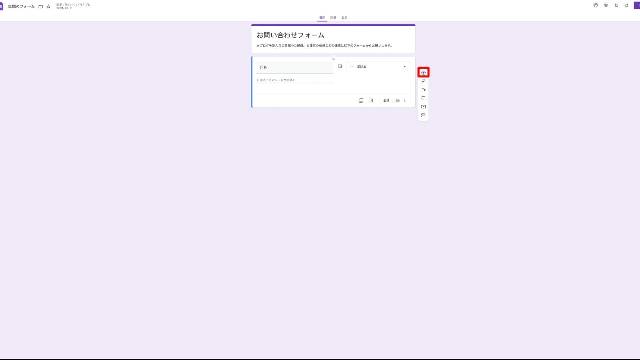Click the form title お問い合わせフォーム

pyautogui.click(x=291, y=36)
